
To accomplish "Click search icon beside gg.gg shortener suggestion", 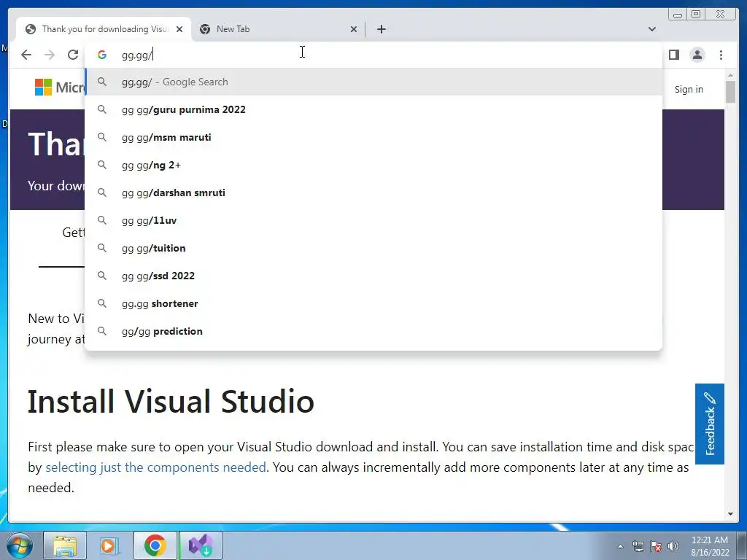I will pyautogui.click(x=102, y=303).
